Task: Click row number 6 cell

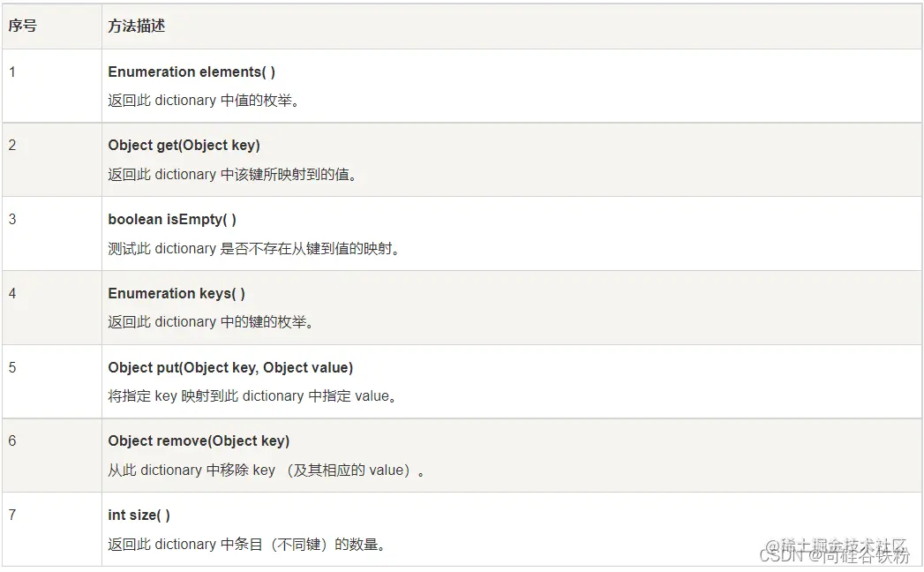Action: (x=52, y=455)
